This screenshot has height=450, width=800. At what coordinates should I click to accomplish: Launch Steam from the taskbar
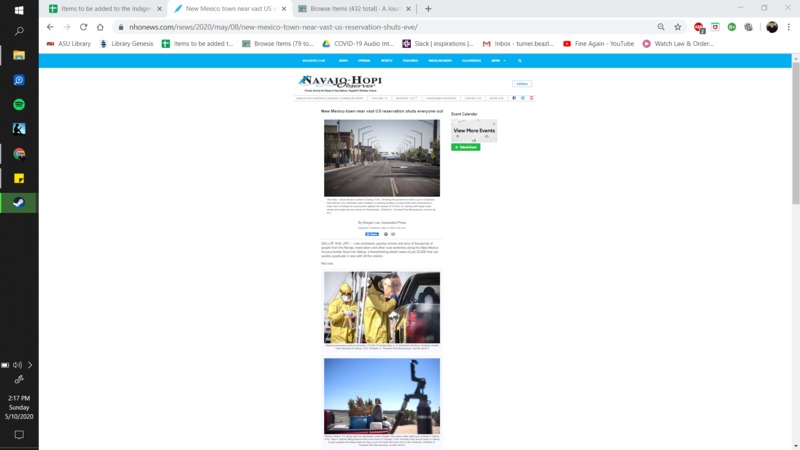point(18,202)
